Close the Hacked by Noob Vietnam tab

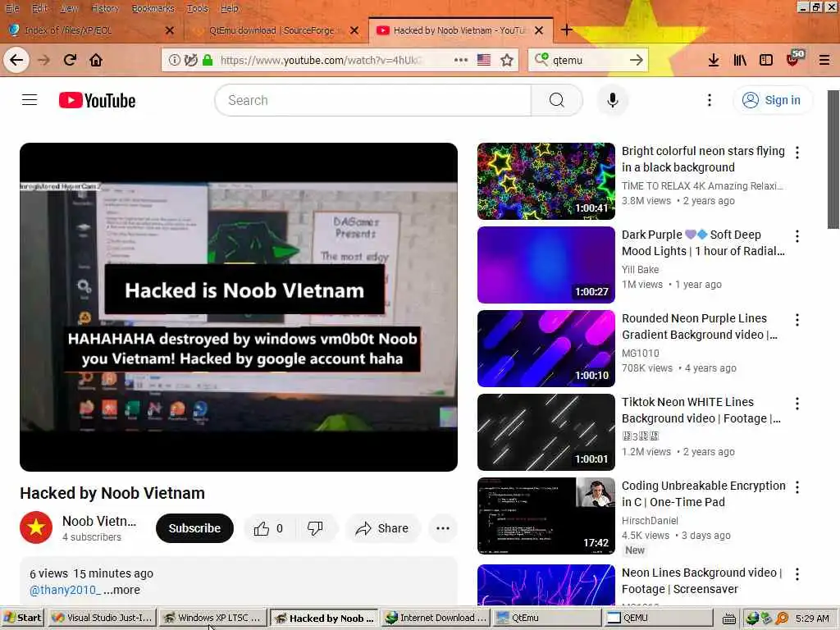pyautogui.click(x=539, y=30)
